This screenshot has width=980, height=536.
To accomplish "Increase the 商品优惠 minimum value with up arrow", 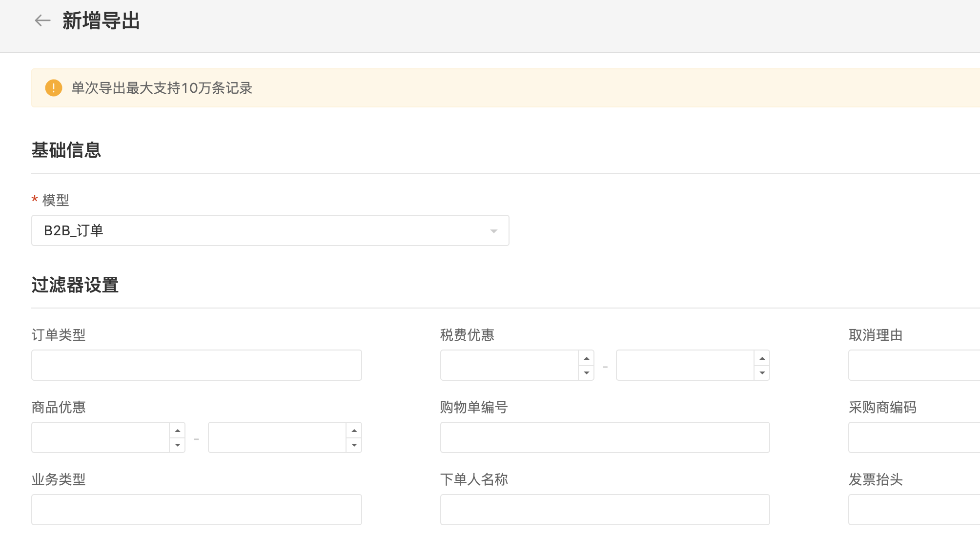I will tap(177, 431).
